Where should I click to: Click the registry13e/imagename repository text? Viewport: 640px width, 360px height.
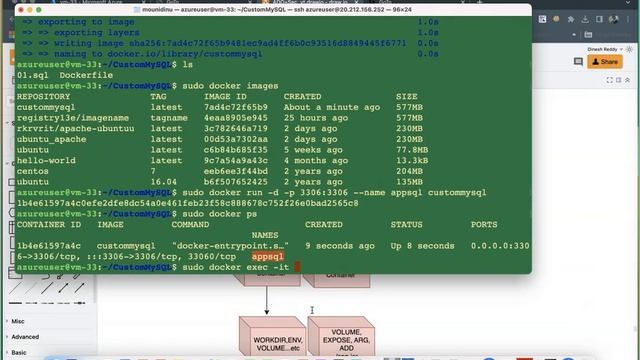coord(73,118)
